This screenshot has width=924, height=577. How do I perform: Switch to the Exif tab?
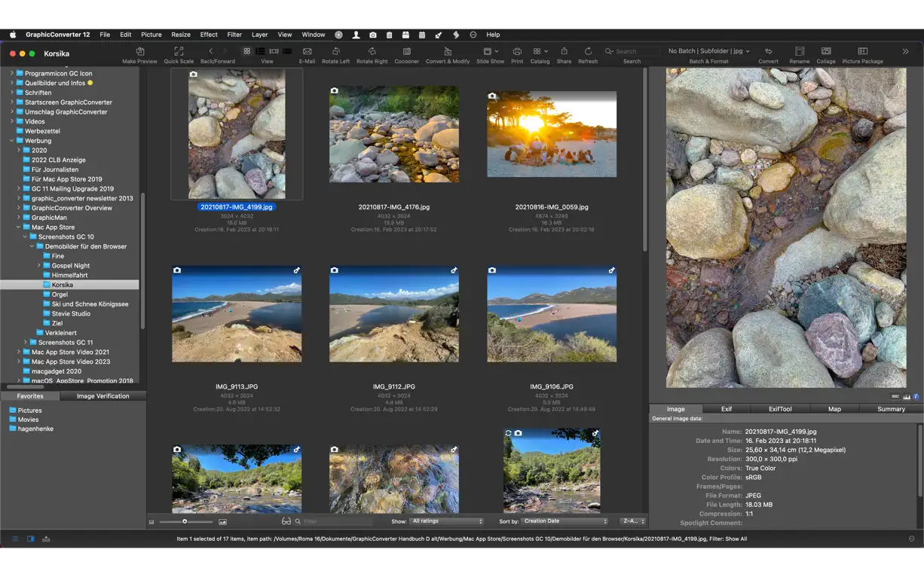point(726,409)
